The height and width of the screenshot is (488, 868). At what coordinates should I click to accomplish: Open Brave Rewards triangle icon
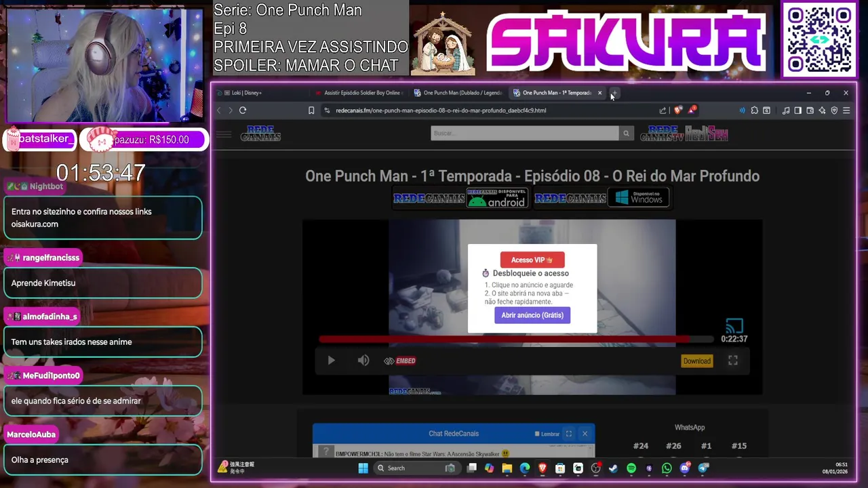692,110
